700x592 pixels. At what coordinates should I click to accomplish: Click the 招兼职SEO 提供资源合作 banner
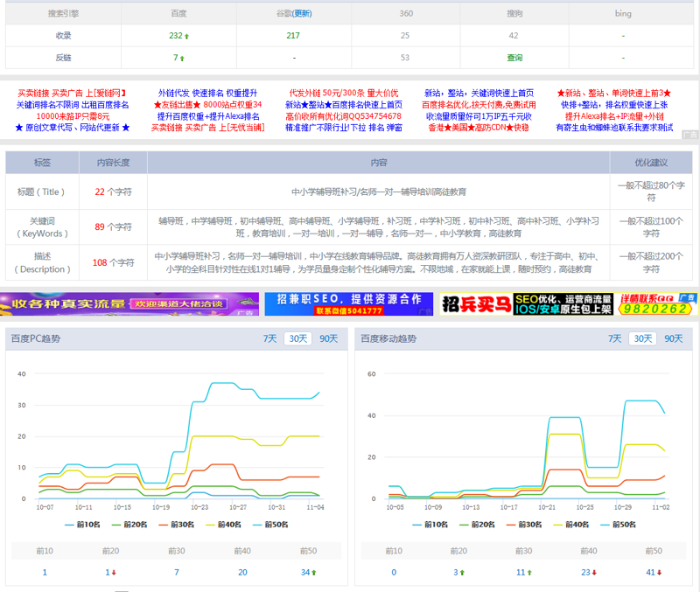point(348,304)
